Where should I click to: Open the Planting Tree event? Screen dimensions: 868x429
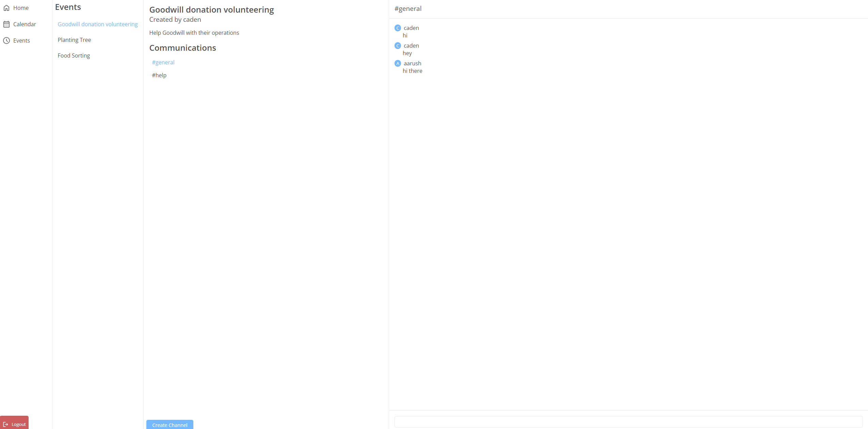pyautogui.click(x=74, y=40)
